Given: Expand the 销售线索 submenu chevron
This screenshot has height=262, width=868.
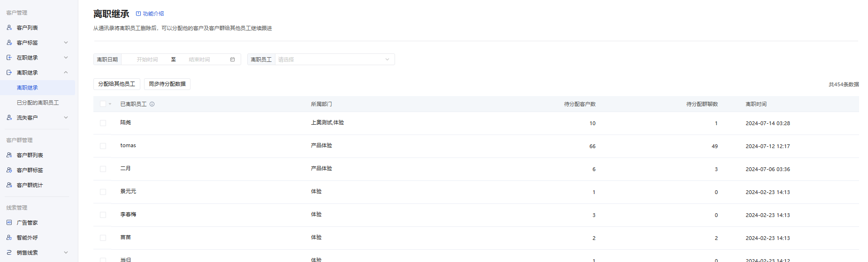Looking at the screenshot, I should tap(66, 253).
